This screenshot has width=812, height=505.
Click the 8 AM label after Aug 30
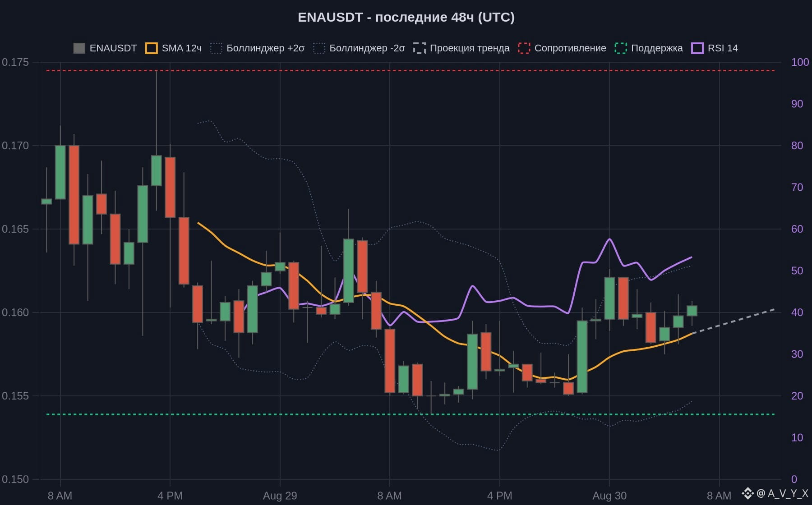[719, 496]
